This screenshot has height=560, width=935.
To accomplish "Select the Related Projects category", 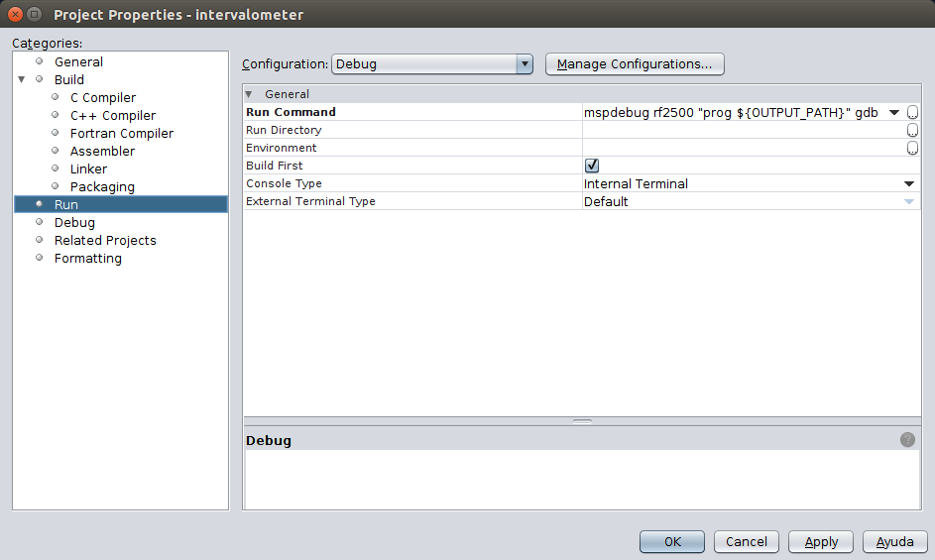I will 105,241.
